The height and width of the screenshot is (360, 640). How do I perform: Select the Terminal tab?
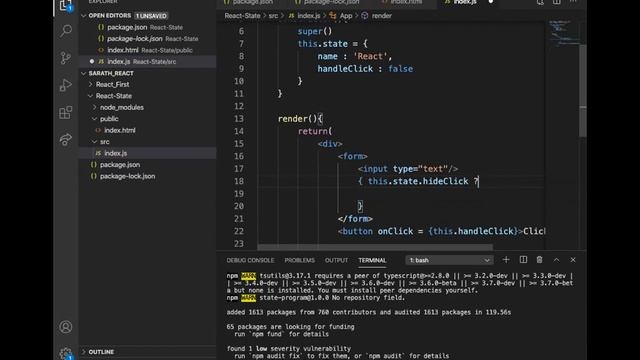372,260
